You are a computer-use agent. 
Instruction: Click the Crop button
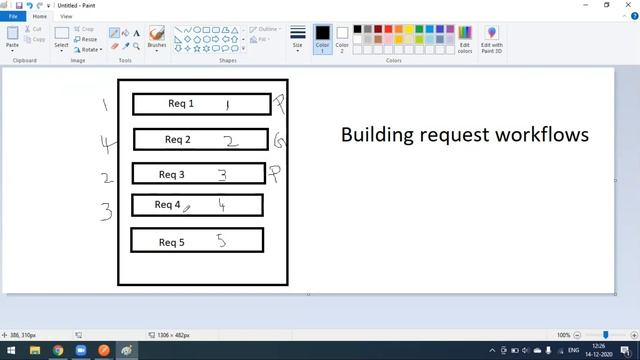pos(84,29)
